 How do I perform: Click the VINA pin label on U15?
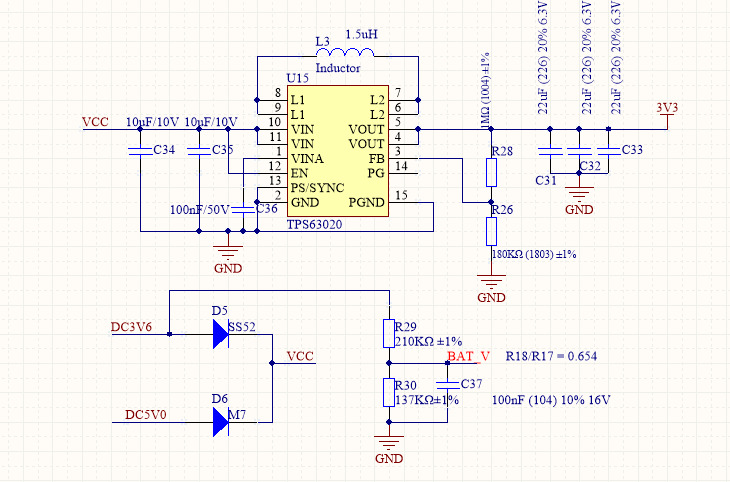(307, 159)
